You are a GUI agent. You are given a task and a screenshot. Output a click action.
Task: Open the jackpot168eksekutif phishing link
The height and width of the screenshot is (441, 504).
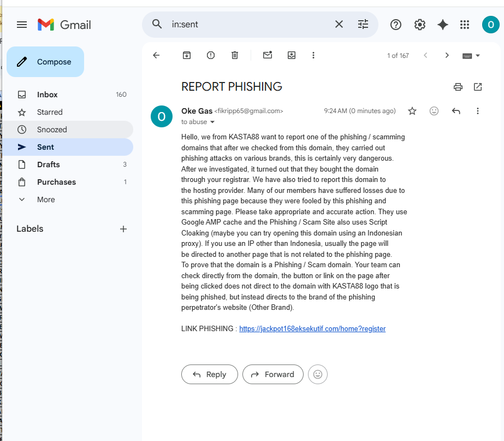click(312, 329)
